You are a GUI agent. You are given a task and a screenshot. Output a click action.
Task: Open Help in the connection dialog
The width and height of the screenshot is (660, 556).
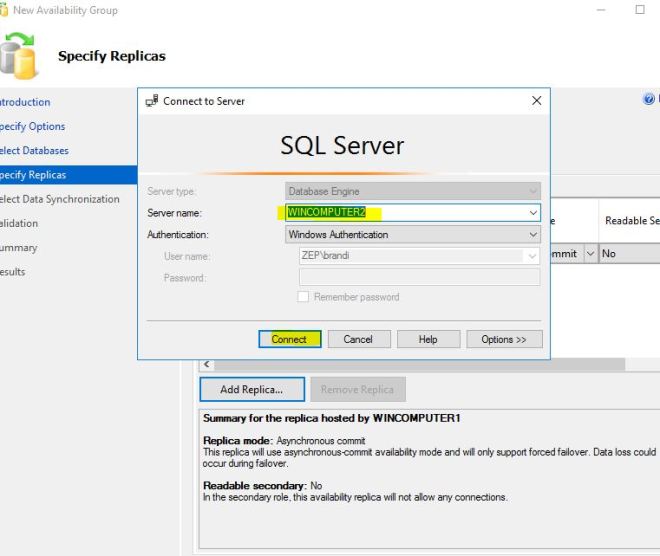click(x=428, y=339)
